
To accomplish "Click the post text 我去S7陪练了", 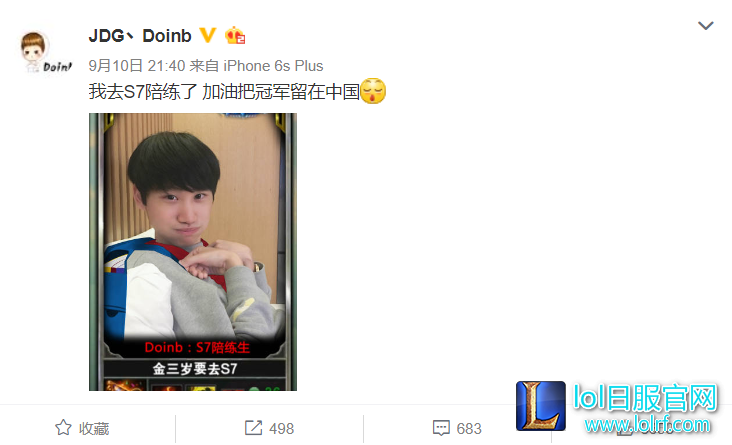I will pos(143,92).
